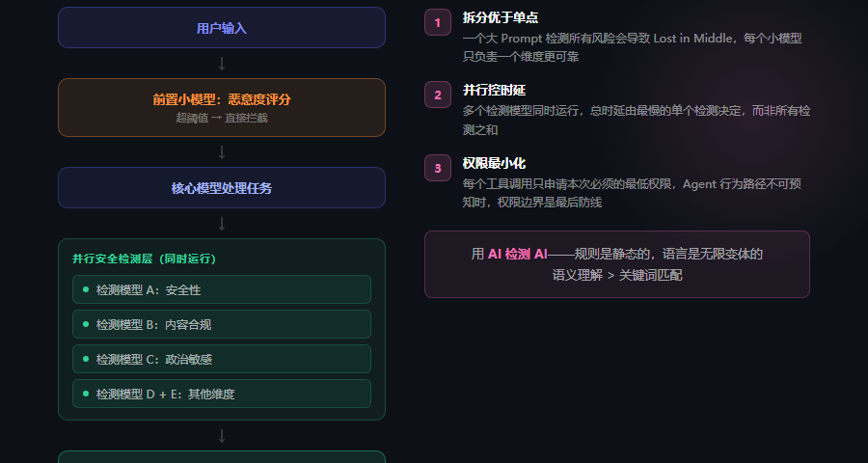Click the 并行安全检测层(同时运行) label
868x463 pixels.
tap(144, 259)
